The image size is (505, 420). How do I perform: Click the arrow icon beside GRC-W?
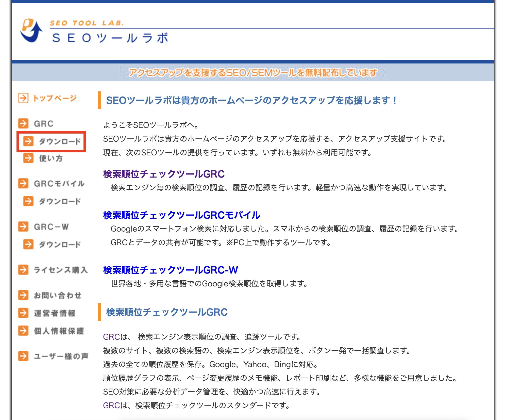(23, 227)
